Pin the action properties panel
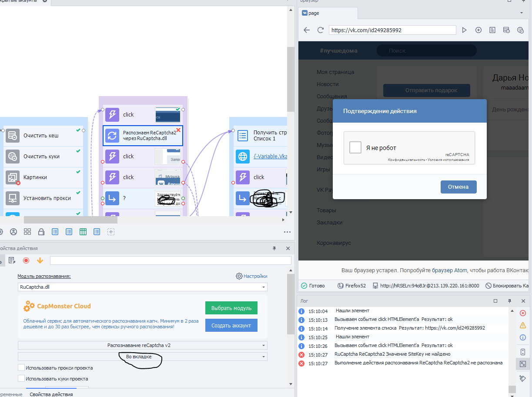The image size is (532, 397). click(x=274, y=248)
